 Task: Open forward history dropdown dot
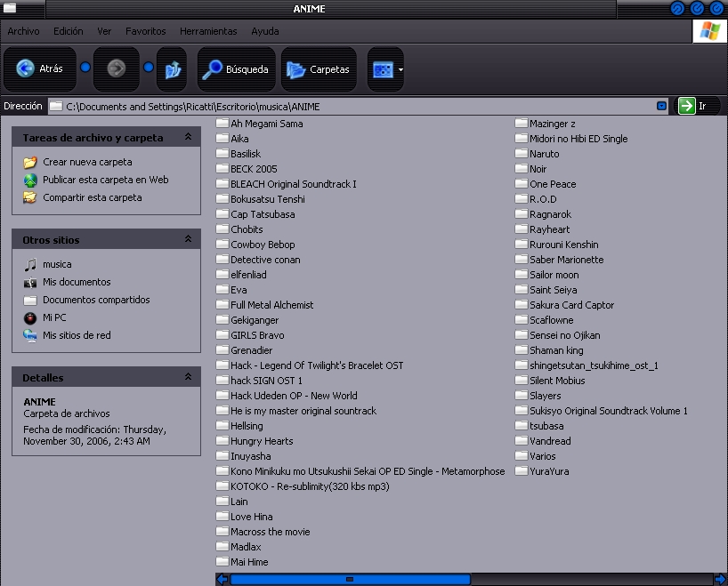[148, 68]
